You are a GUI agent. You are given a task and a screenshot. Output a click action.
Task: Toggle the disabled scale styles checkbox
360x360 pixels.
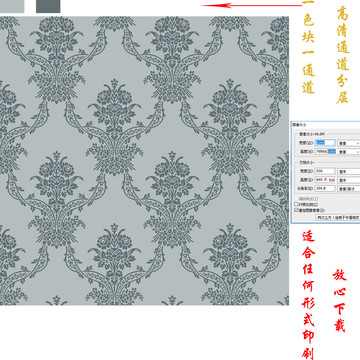click(296, 199)
